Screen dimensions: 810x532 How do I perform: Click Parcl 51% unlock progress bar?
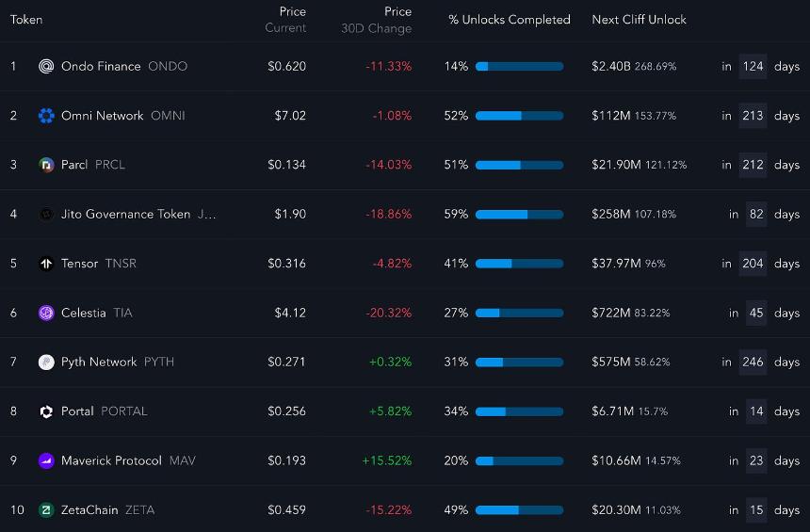tap(519, 165)
